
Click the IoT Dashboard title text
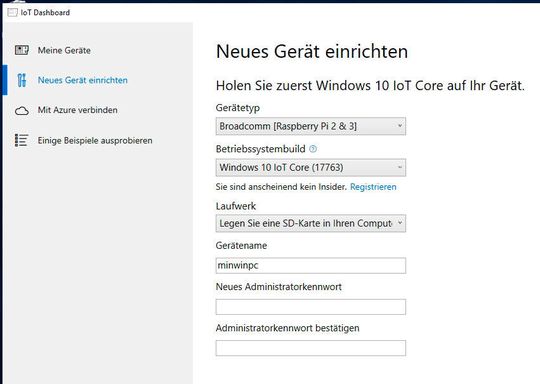coord(45,13)
